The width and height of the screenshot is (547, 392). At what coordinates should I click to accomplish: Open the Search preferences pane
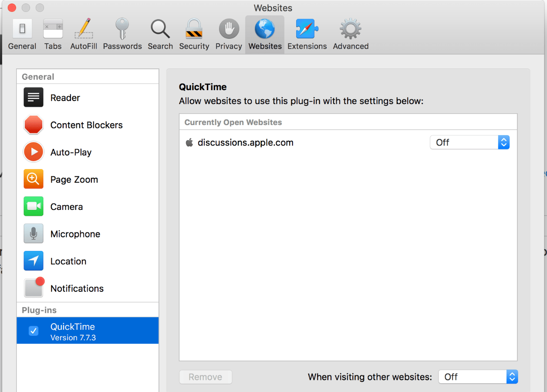point(160,33)
